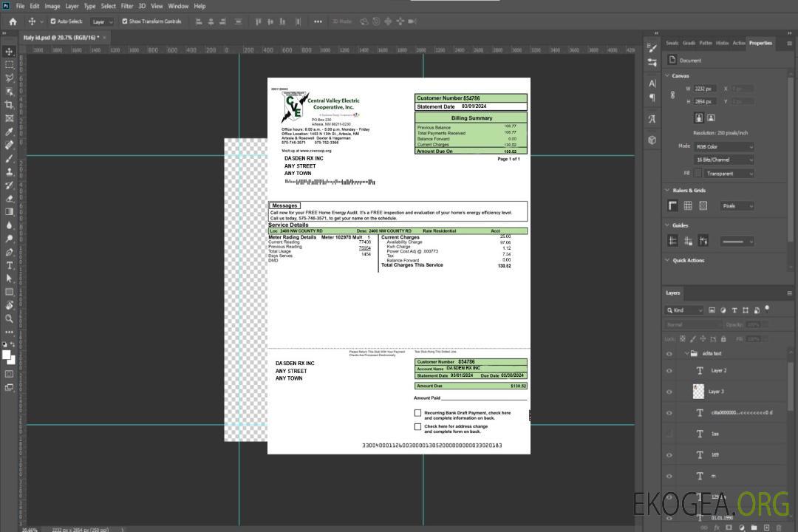Select the Lasso tool
Screen dimensions: 798x532
(10, 78)
